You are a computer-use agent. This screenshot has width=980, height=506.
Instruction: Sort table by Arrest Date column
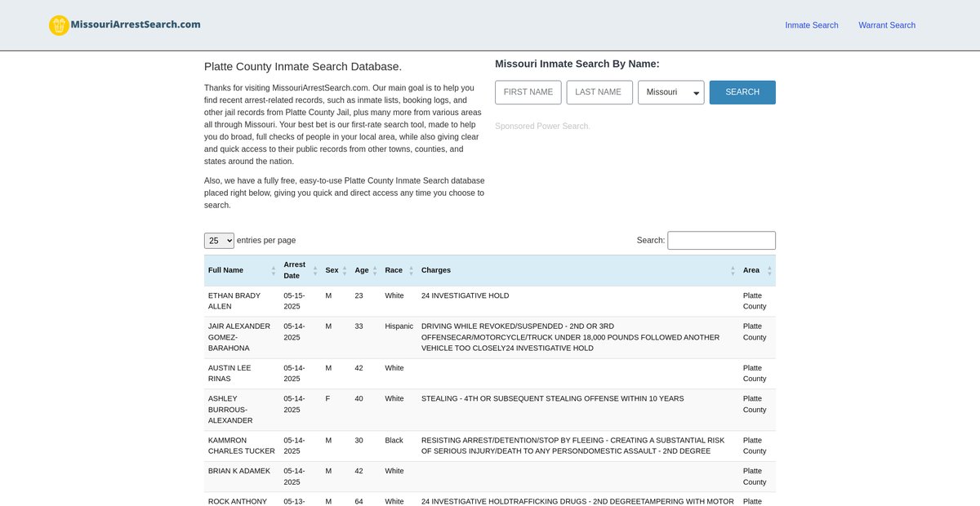click(294, 270)
